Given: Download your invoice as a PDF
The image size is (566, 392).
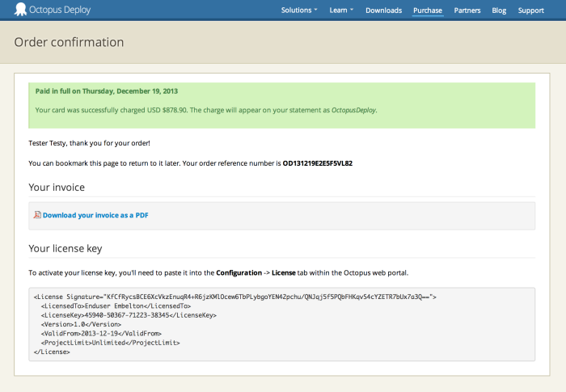Looking at the screenshot, I should [x=95, y=215].
